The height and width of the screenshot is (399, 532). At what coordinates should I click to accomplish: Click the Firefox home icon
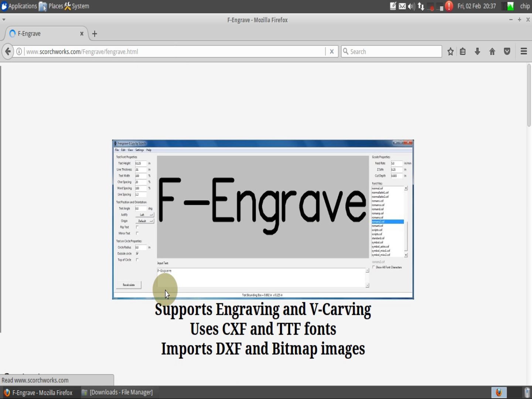[492, 51]
